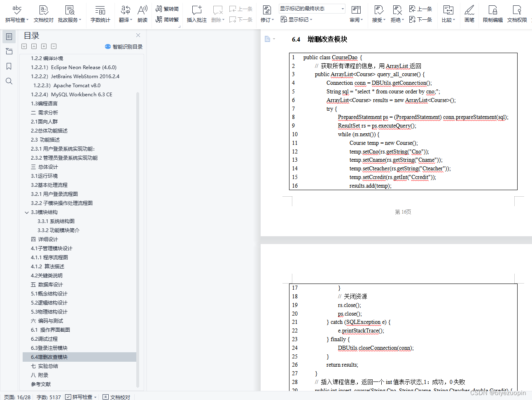Select outline item 八 附录

(x=40, y=375)
